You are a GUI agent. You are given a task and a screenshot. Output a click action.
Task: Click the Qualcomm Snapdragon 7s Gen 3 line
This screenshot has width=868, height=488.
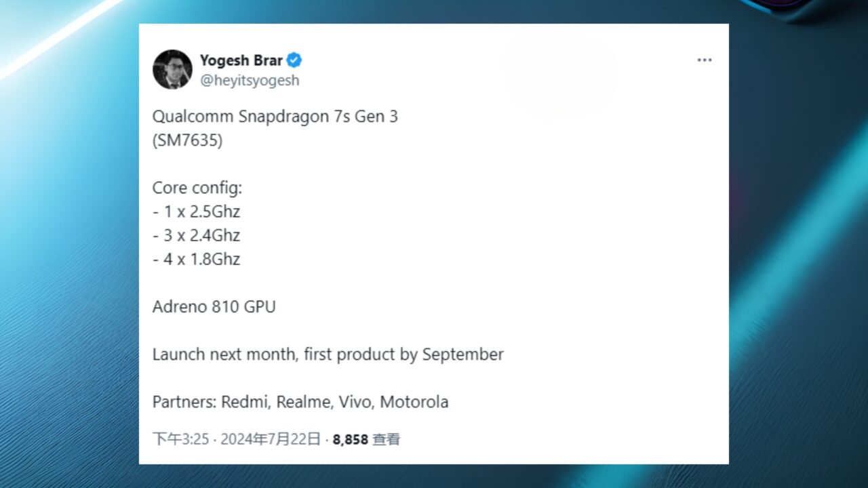(x=275, y=117)
